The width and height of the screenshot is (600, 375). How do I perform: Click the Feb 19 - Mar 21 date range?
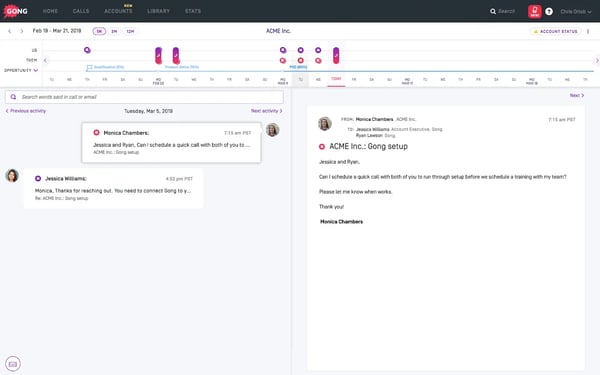(57, 31)
